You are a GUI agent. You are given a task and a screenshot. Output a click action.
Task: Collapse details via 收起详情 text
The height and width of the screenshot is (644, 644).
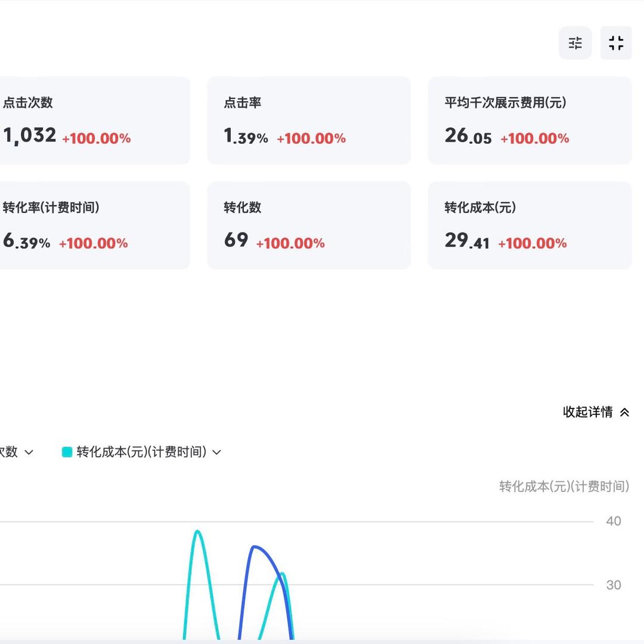pyautogui.click(x=587, y=412)
